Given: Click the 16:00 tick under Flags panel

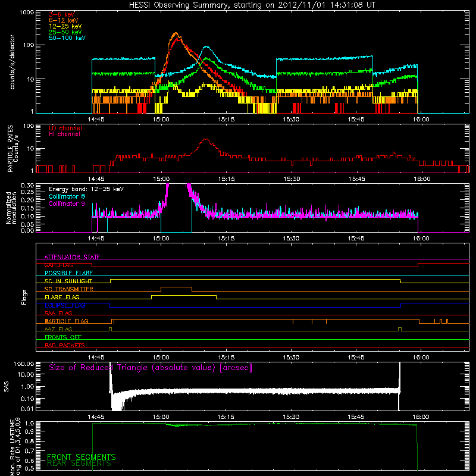Looking at the screenshot, I should click(x=421, y=358).
